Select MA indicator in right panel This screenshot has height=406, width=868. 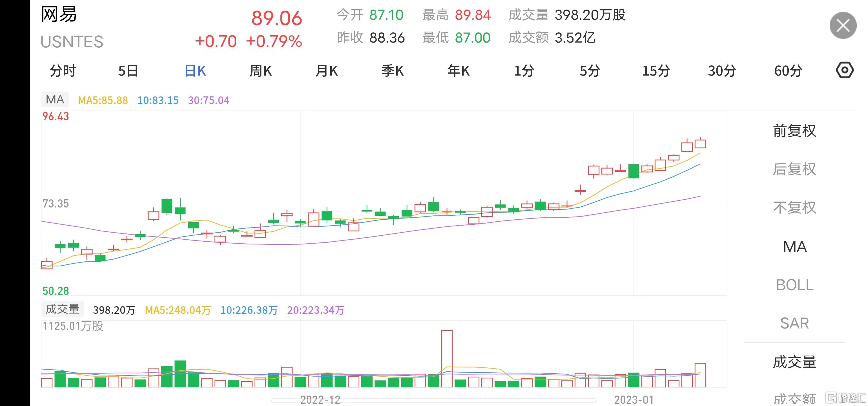click(794, 246)
